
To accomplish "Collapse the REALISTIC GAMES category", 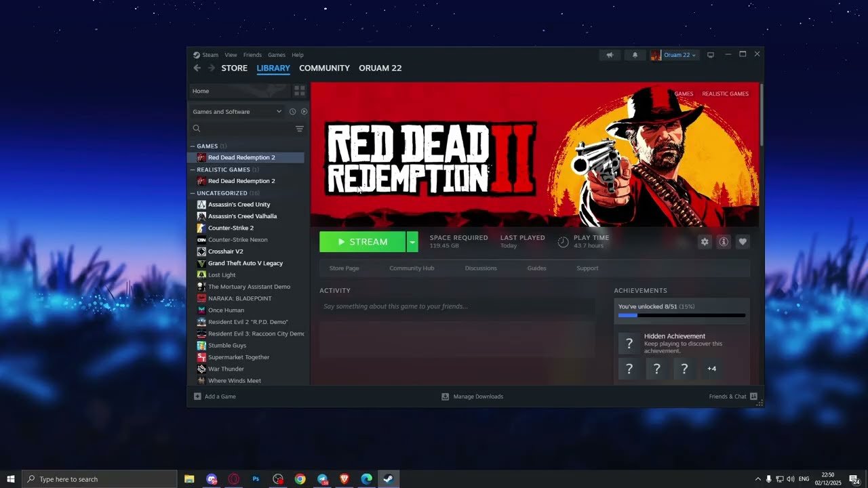I will [x=193, y=169].
